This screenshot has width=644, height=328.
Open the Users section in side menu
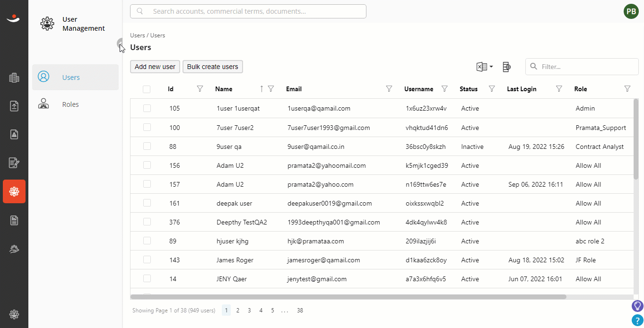76,77
